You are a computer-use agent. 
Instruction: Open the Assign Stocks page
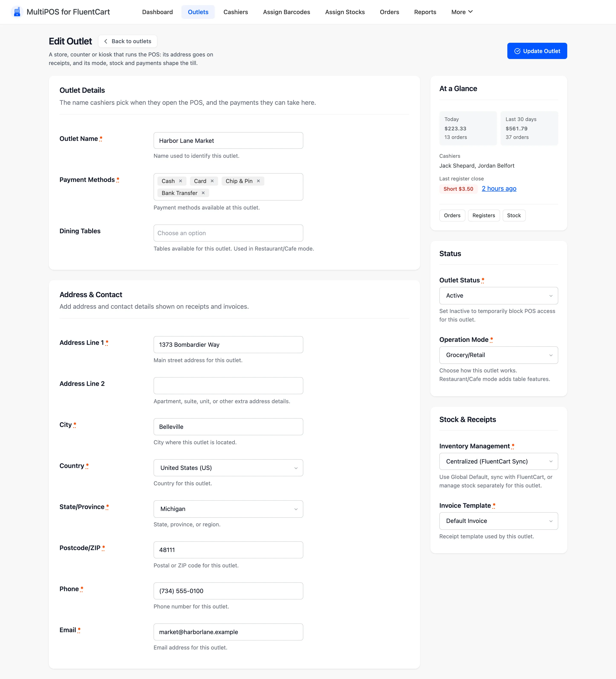point(345,12)
